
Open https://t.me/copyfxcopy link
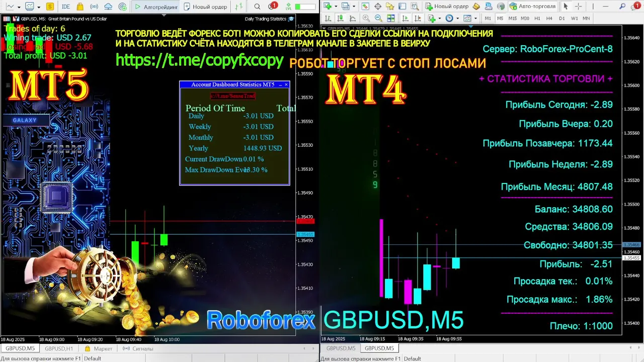(x=200, y=60)
